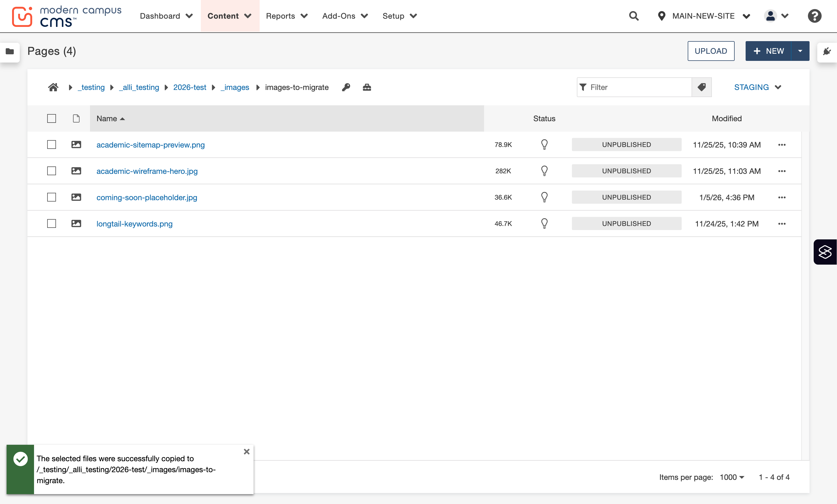Image resolution: width=837 pixels, height=504 pixels.
Task: Go to the 2026-test breadcrumb folder
Action: 190,87
